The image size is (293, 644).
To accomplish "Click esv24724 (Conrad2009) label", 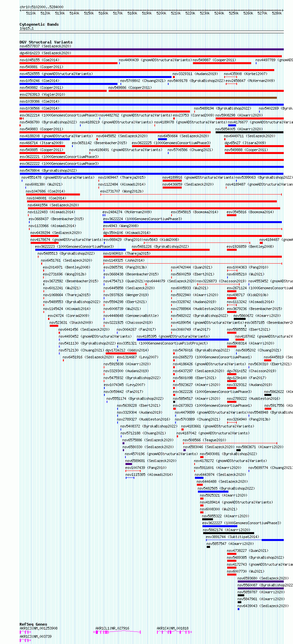I will (69, 316).
